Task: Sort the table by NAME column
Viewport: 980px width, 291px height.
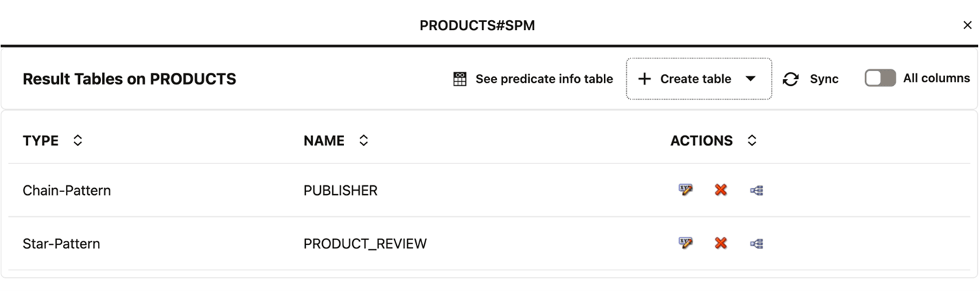Action: click(363, 141)
